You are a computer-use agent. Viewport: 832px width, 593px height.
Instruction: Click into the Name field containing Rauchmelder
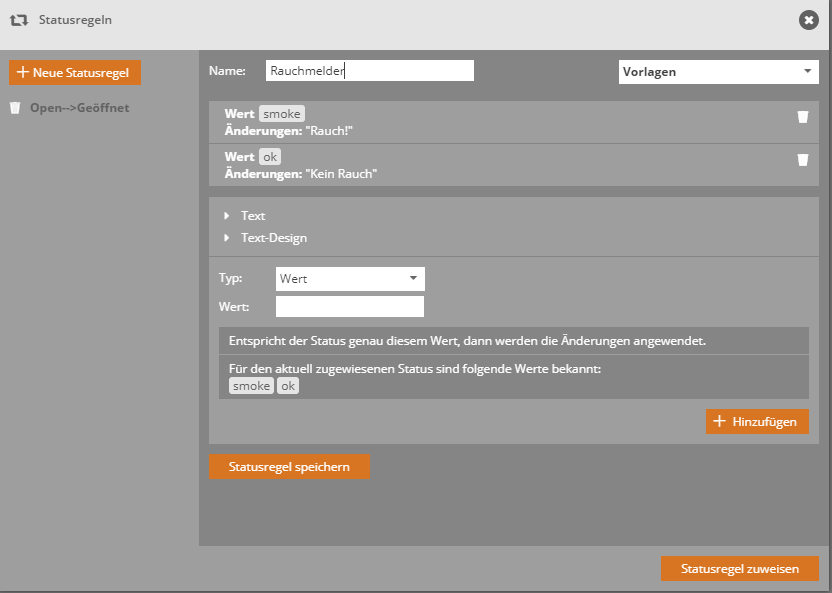369,71
